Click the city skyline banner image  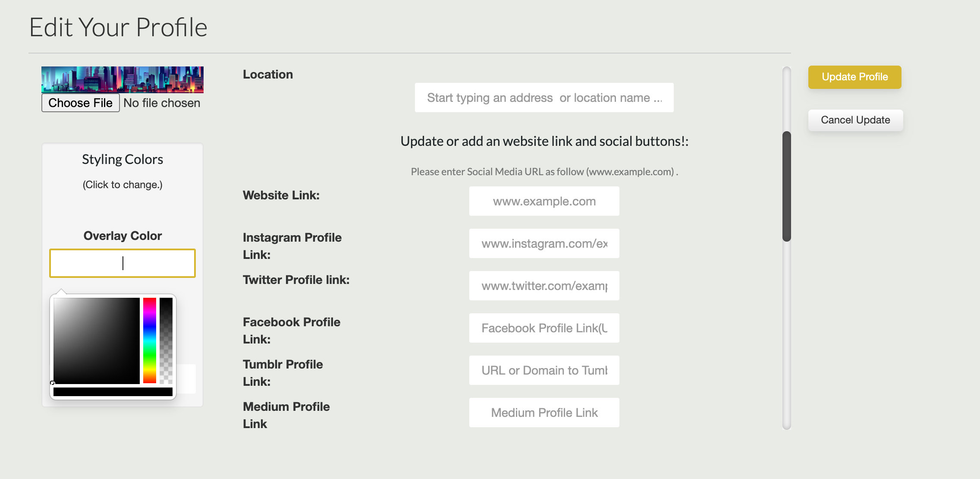[122, 80]
